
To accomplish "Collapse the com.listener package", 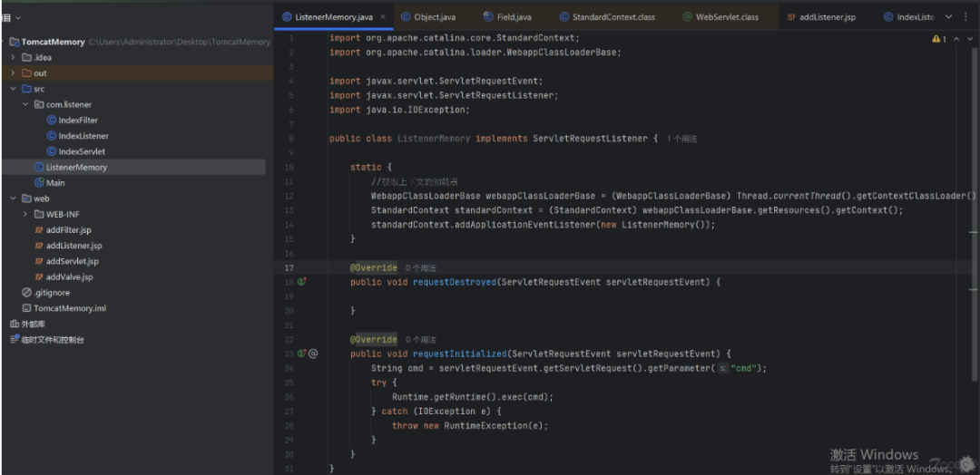I will 25,104.
